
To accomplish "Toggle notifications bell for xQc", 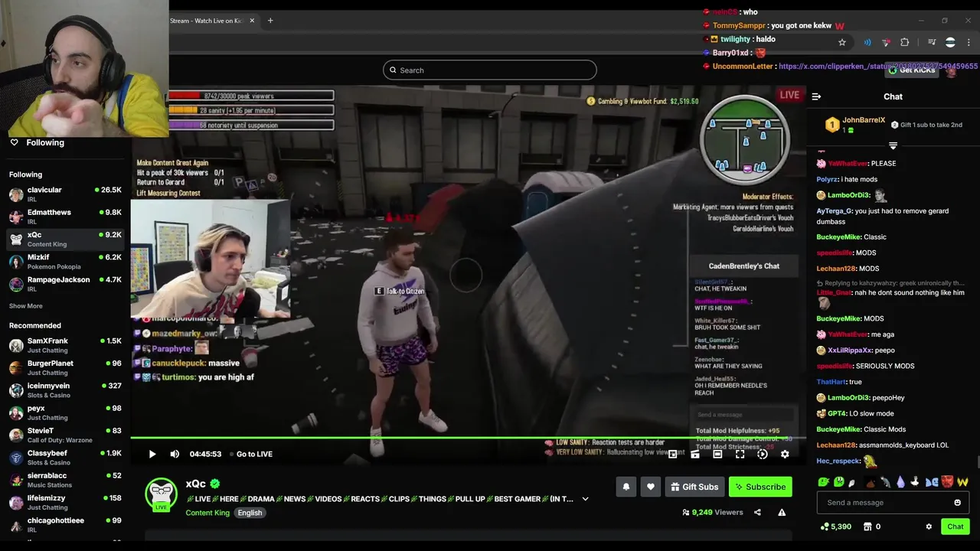I will click(x=626, y=487).
